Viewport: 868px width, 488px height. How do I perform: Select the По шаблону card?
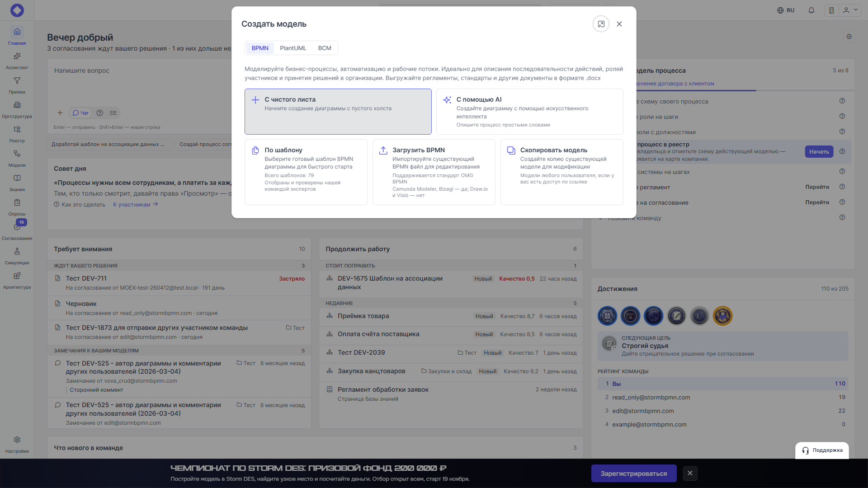pyautogui.click(x=306, y=172)
